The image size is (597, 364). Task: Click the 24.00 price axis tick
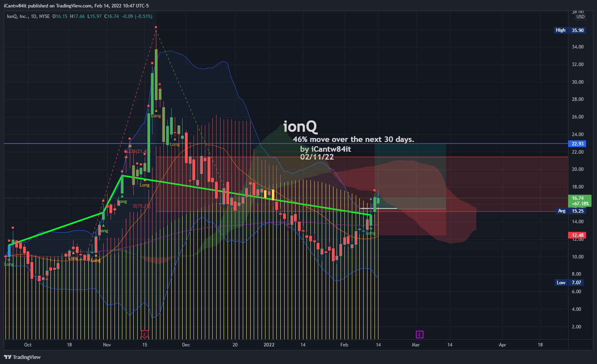click(577, 134)
